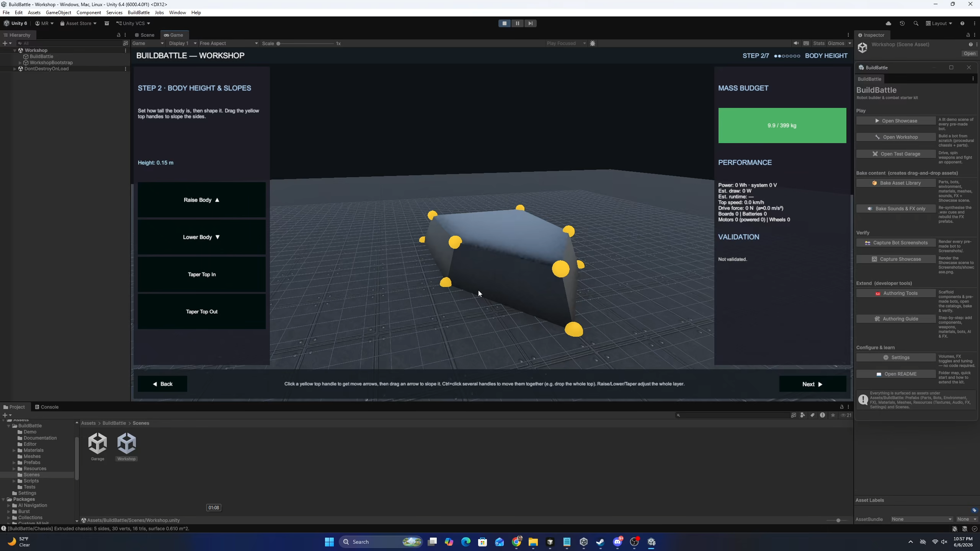
Task: Toggle Gizmos in the Game view
Action: click(x=836, y=43)
